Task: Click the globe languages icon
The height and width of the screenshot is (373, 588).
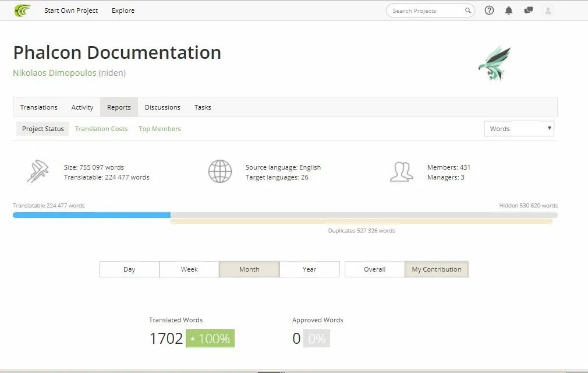Action: pos(219,171)
